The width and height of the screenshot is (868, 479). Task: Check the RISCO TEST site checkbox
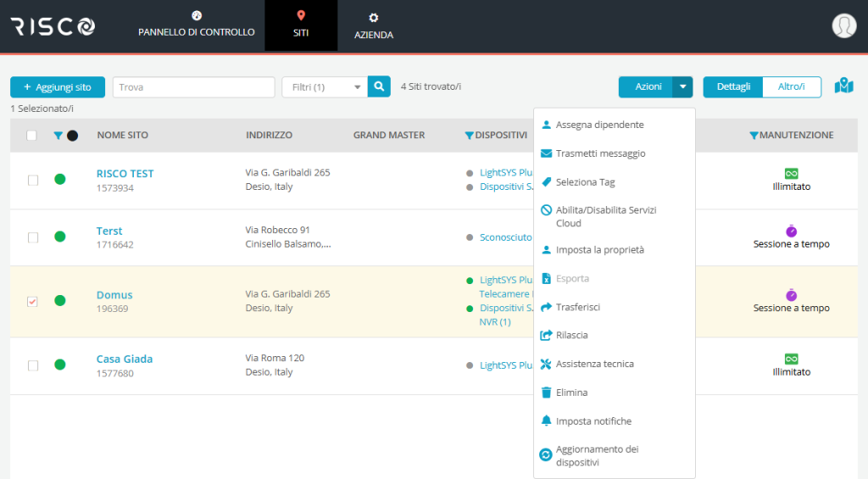[33, 180]
